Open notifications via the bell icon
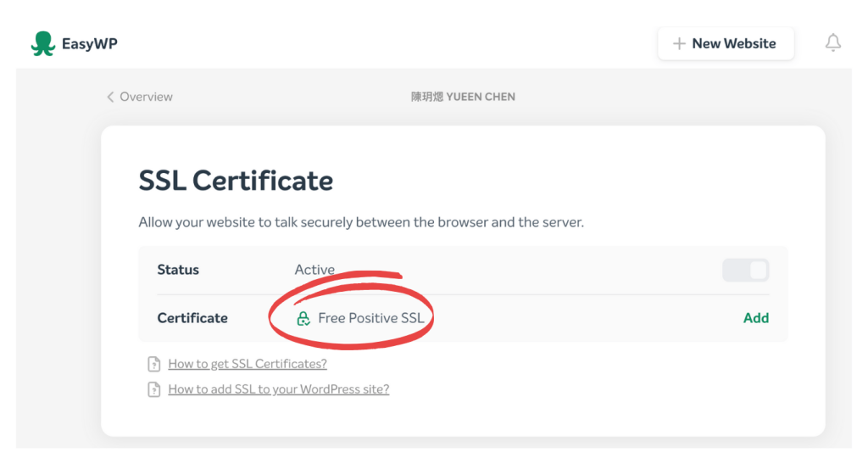 pos(833,43)
